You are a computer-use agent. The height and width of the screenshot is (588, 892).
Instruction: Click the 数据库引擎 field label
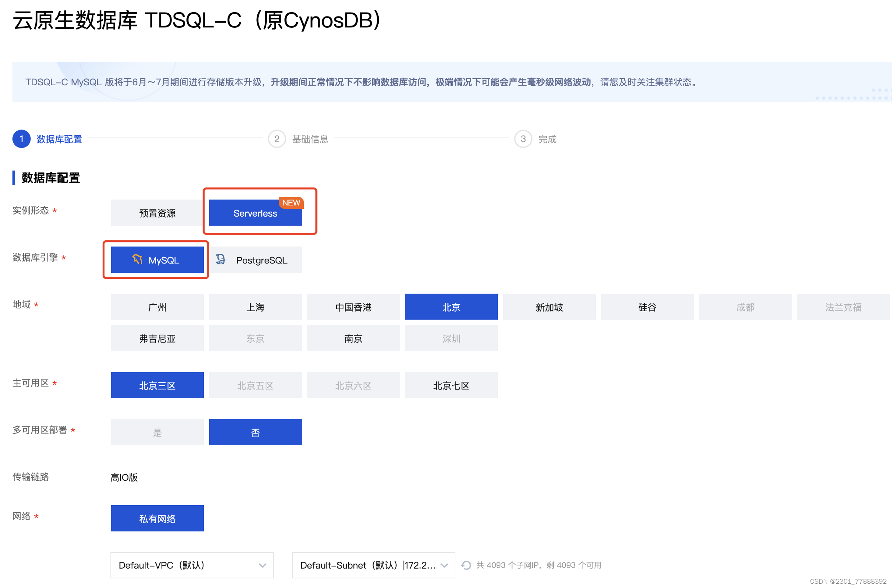[35, 257]
